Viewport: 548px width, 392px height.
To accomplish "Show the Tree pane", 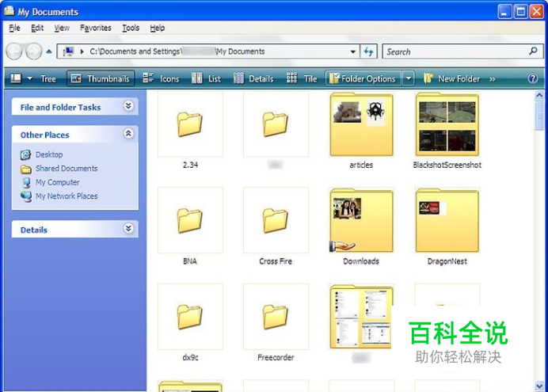I will [x=48, y=79].
